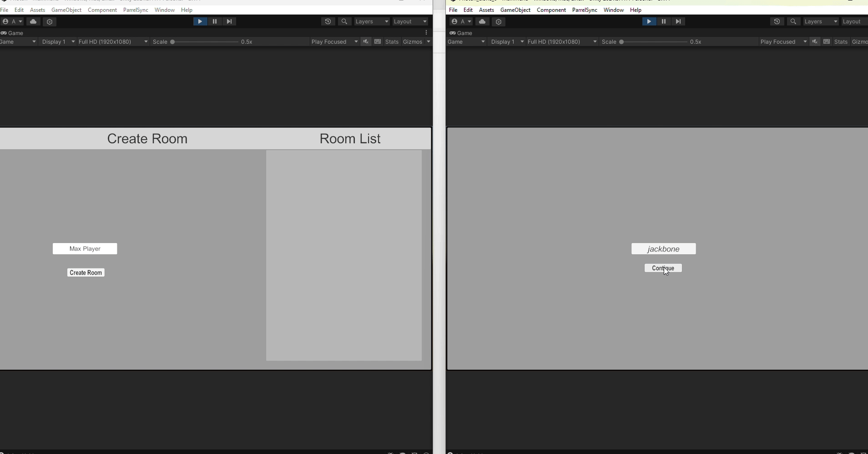The image size is (868, 454).
Task: Open account menu in left Unity window
Action: (12, 21)
